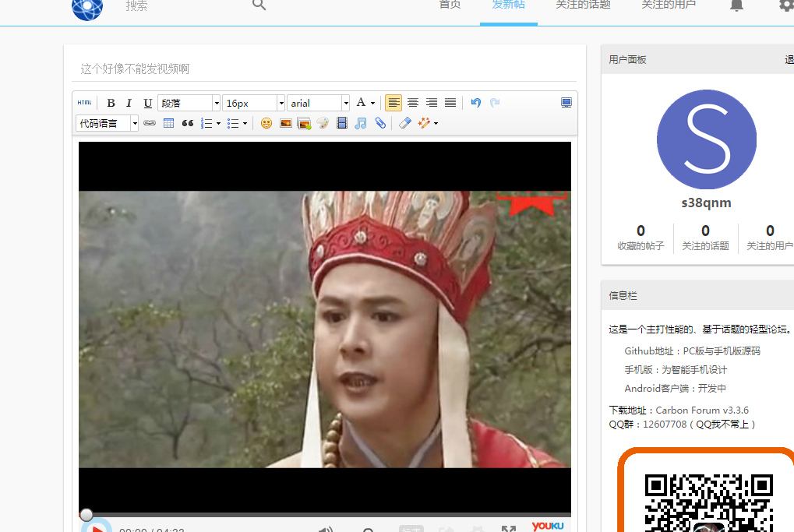Viewport: 794px width, 532px height.
Task: Click the forum globe logo
Action: [x=87, y=8]
